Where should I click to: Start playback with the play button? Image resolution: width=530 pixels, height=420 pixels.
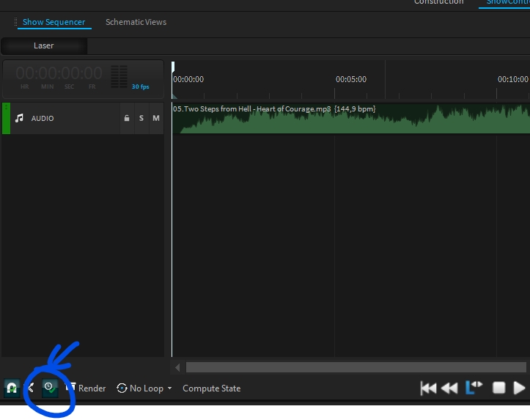tap(520, 388)
